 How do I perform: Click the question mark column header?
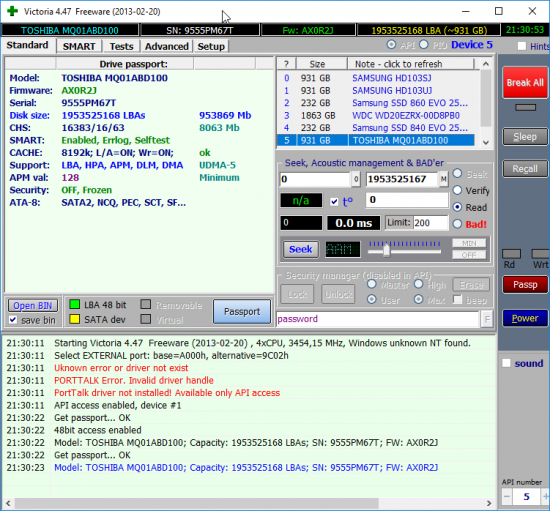pos(286,64)
